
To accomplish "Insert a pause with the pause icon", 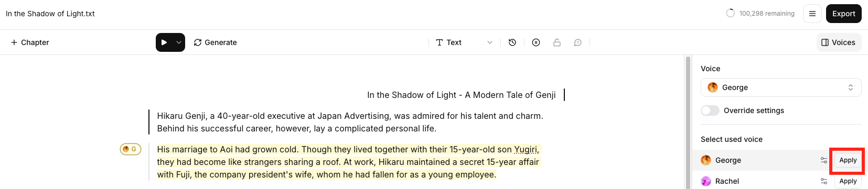I will coord(536,42).
